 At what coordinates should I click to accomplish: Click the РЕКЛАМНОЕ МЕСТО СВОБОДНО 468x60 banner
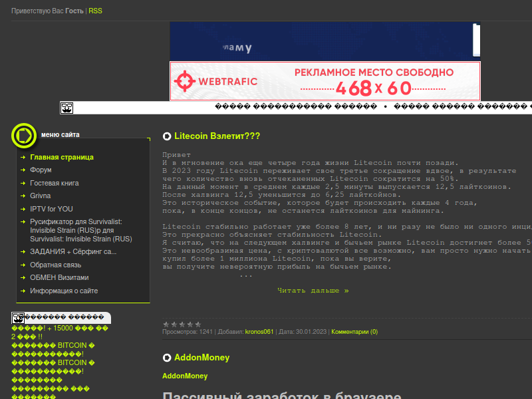pos(325,81)
